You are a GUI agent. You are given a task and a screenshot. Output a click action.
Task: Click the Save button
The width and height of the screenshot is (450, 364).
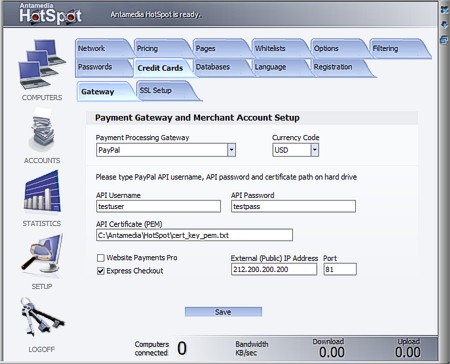coord(223,312)
